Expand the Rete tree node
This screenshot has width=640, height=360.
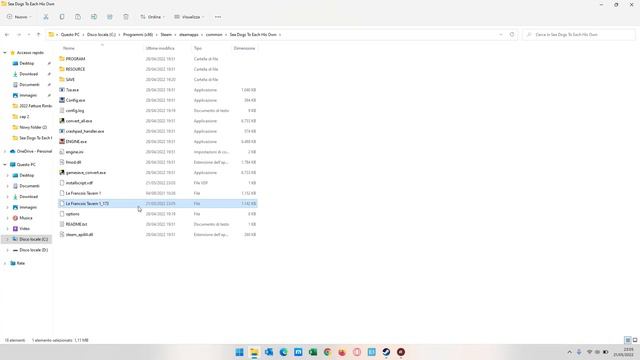[x=5, y=263]
